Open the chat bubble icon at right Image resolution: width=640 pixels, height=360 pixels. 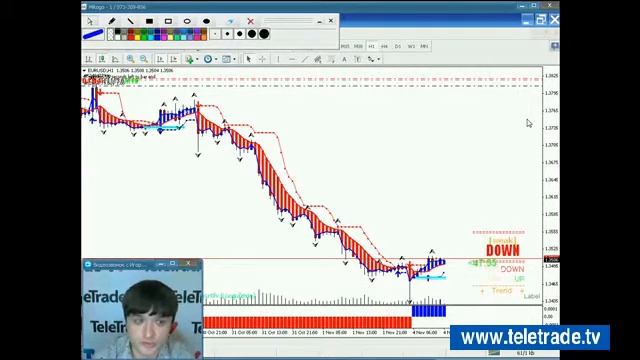point(555,46)
